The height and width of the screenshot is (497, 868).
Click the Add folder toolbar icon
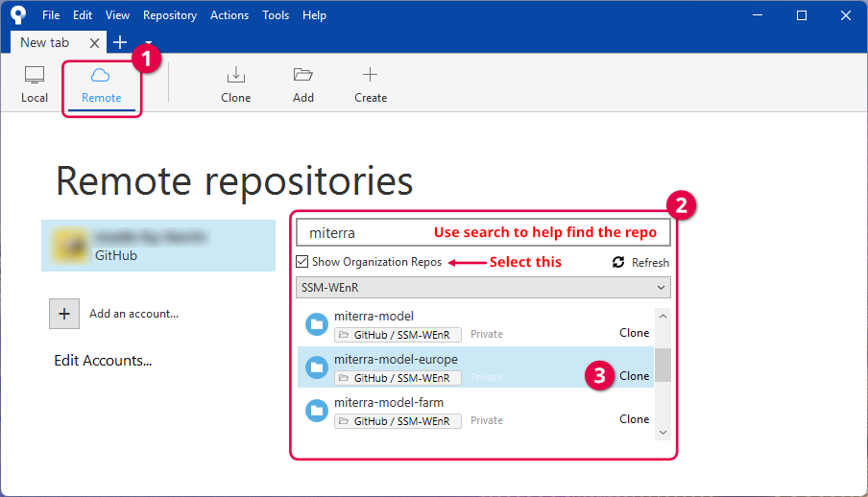(x=302, y=75)
